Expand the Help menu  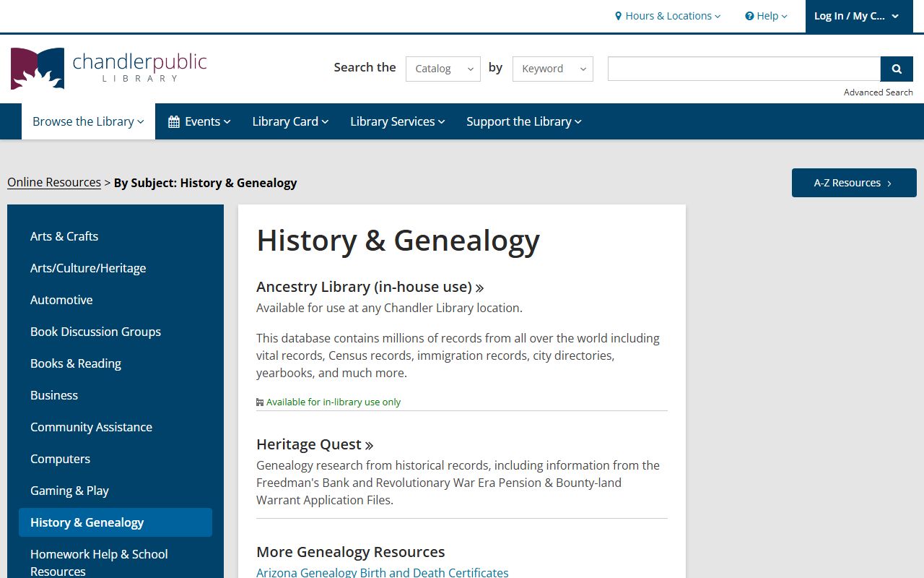[767, 16]
